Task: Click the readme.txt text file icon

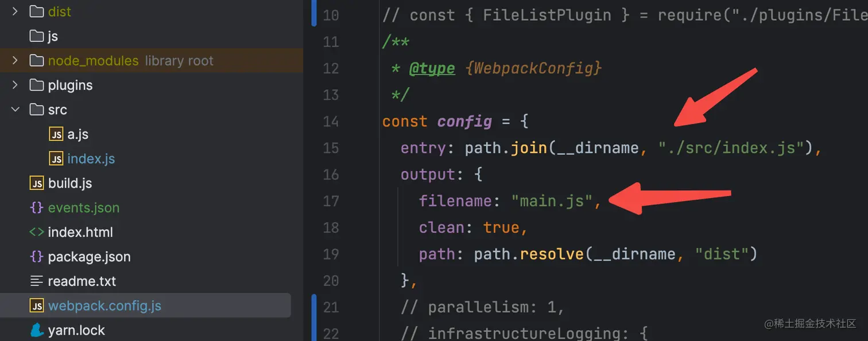Action: tap(37, 281)
